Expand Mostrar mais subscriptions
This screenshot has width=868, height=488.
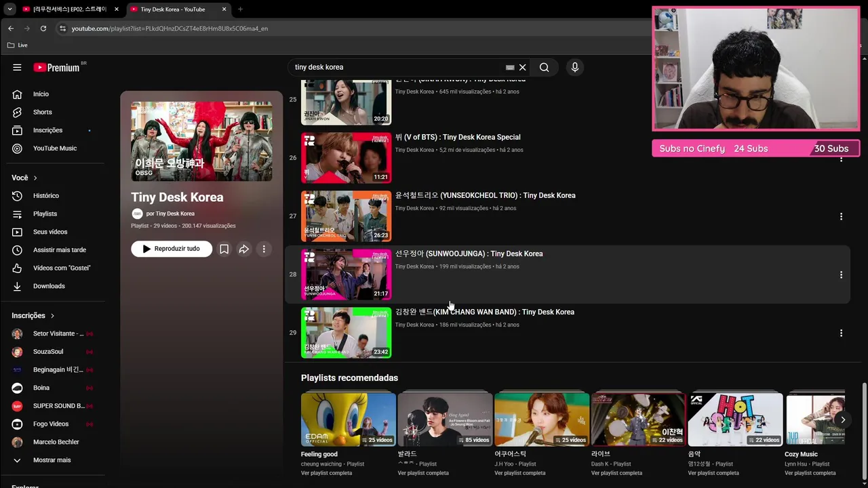click(x=53, y=460)
